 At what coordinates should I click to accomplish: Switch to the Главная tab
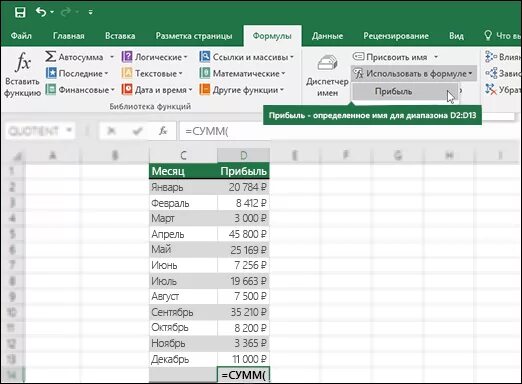click(x=69, y=36)
